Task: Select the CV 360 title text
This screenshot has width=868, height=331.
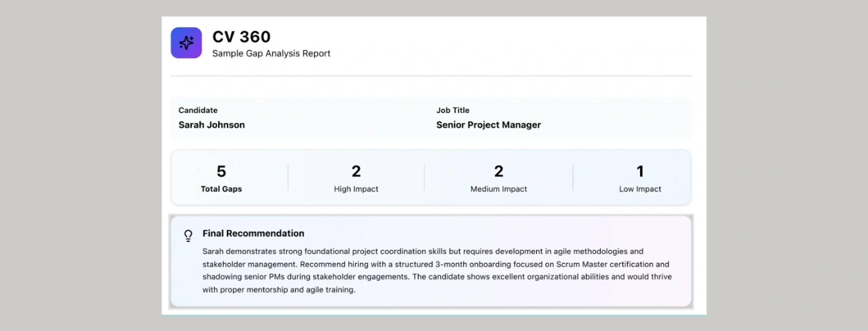Action: click(241, 37)
